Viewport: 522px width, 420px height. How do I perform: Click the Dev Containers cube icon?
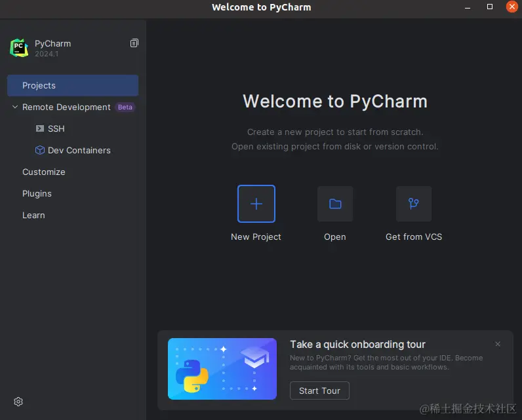coord(40,150)
